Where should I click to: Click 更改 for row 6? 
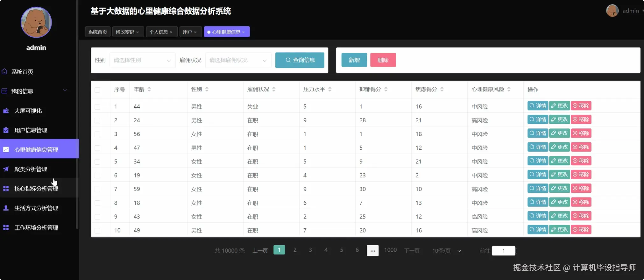click(559, 175)
